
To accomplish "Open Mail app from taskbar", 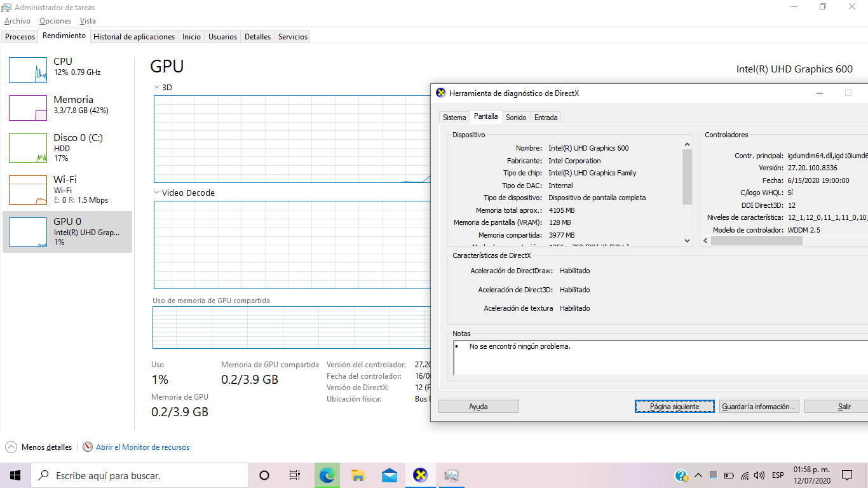I will point(390,475).
